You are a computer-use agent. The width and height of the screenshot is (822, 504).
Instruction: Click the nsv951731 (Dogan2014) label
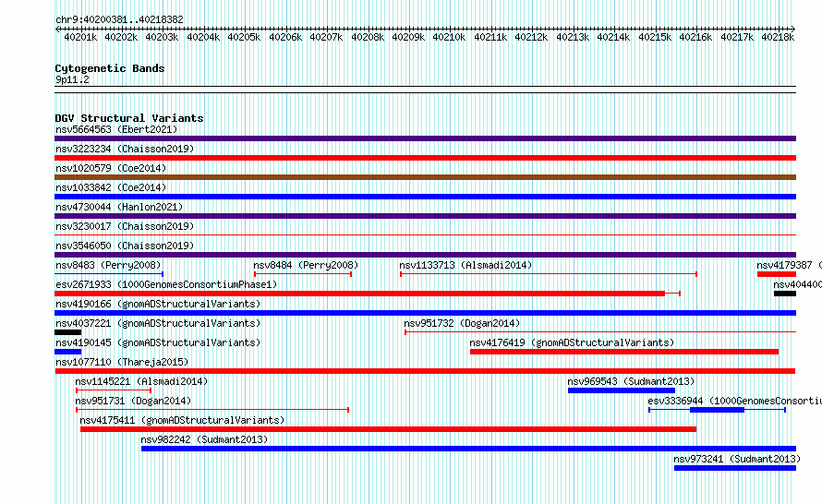133,401
